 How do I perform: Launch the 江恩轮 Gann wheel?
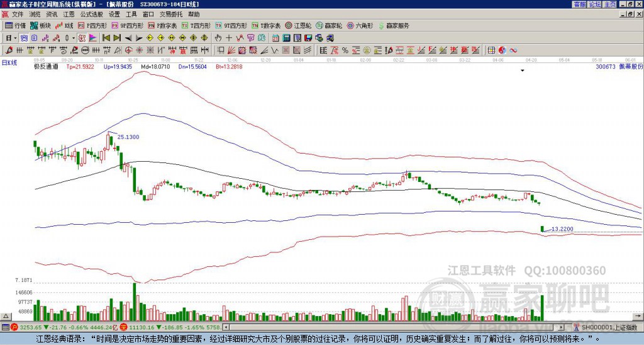[x=298, y=25]
